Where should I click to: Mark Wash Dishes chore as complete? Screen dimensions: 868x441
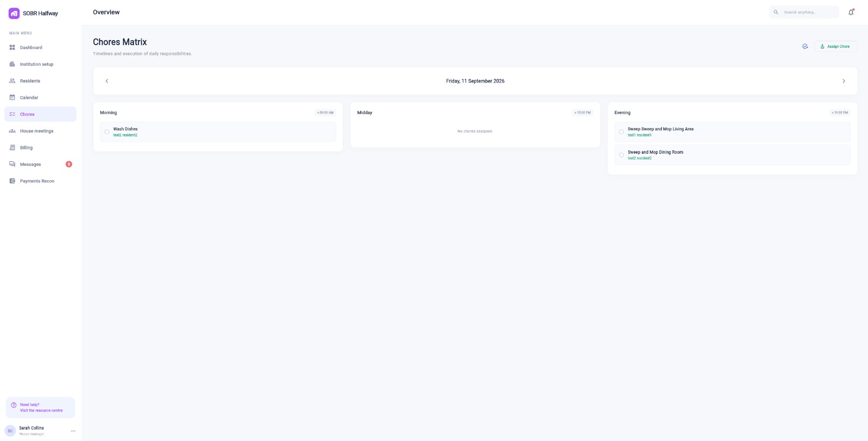[x=107, y=132]
